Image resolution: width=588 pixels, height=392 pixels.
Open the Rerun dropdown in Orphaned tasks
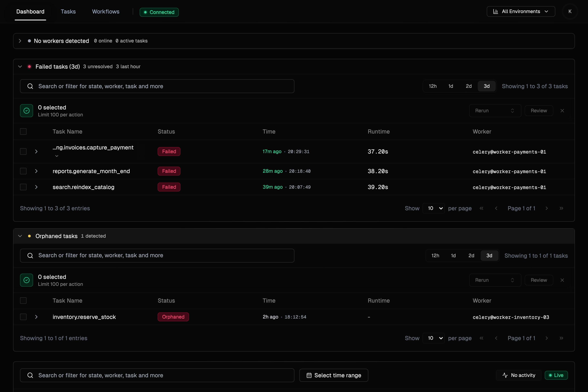click(x=495, y=280)
